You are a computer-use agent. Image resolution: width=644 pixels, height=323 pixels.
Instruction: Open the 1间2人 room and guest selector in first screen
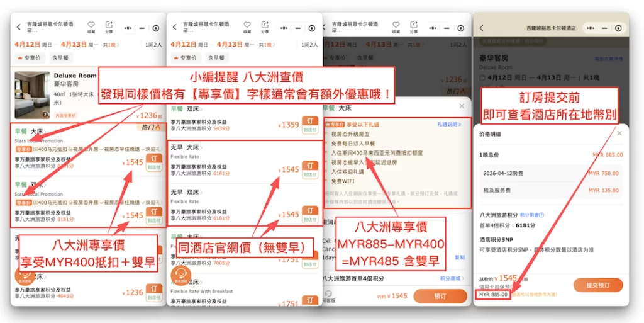point(153,45)
